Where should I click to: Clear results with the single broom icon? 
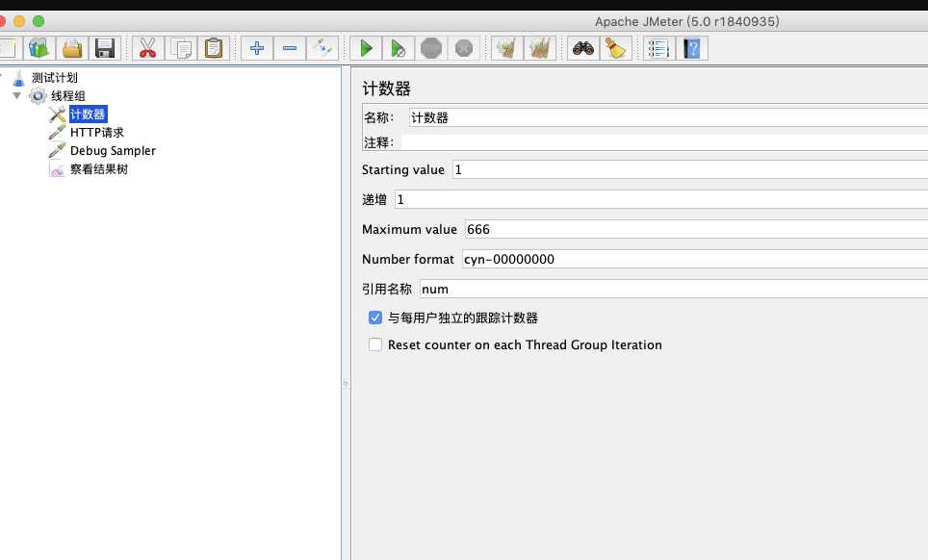pos(507,48)
